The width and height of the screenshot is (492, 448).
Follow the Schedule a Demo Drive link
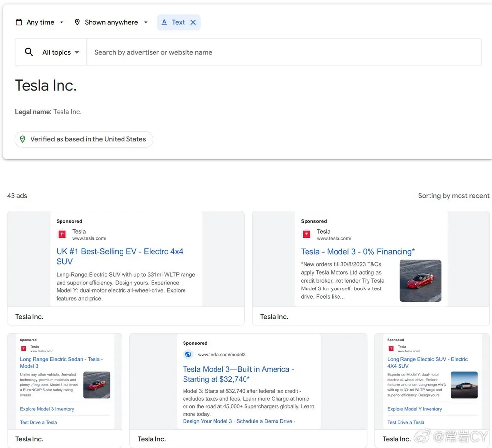[264, 421]
